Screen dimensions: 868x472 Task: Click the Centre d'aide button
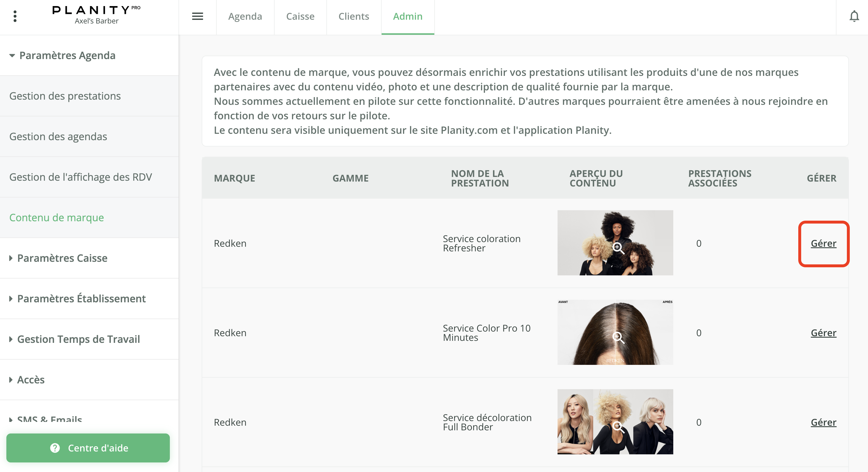(x=98, y=448)
